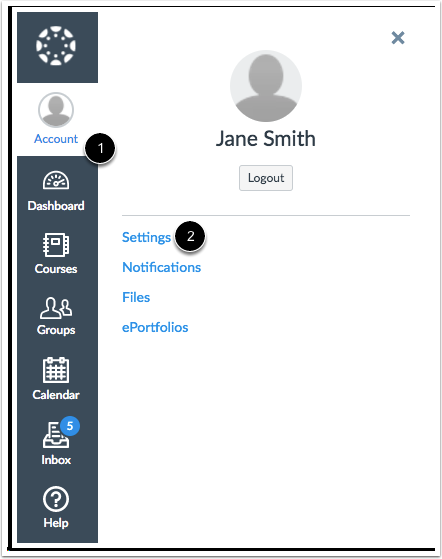Click Jane Smith's large profile picture
The width and height of the screenshot is (442, 559).
tap(266, 86)
